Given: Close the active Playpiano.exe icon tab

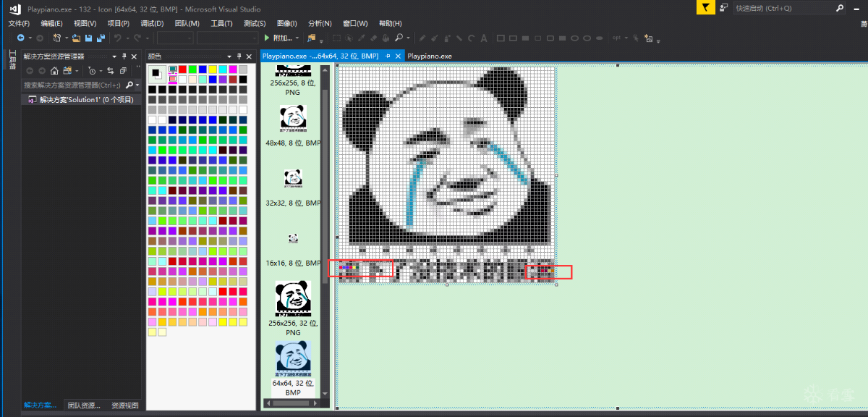Looking at the screenshot, I should tap(399, 56).
